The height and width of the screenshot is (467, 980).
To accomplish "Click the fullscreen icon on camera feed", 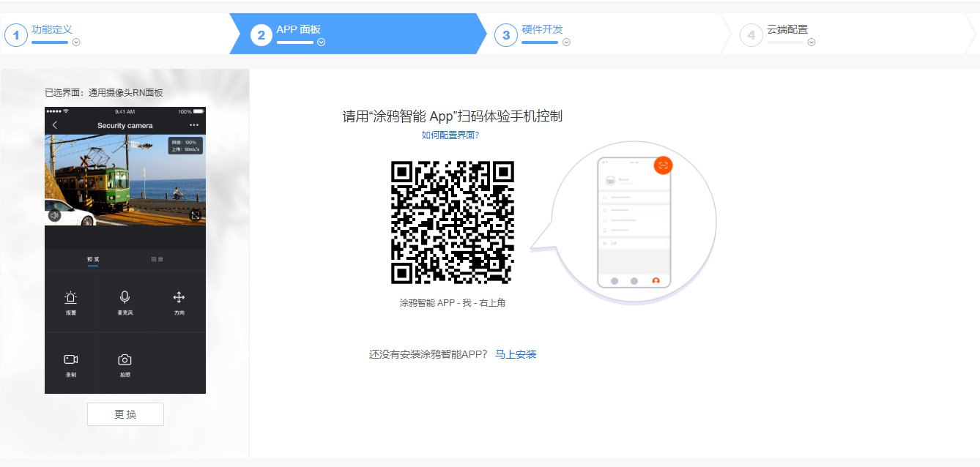I will (x=196, y=215).
